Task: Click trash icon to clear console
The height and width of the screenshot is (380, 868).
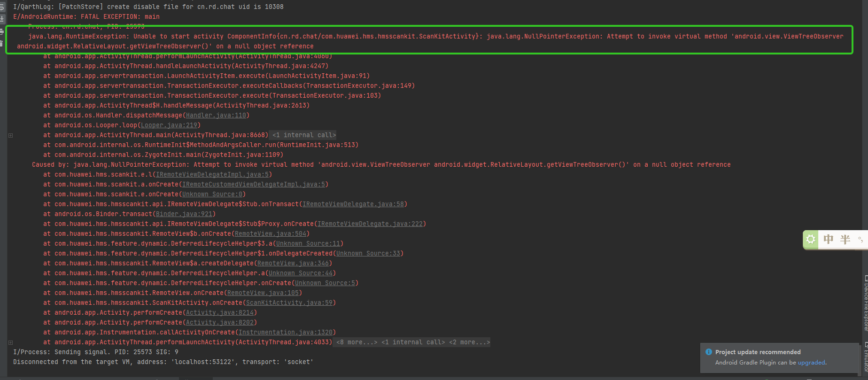Action: pyautogui.click(x=2, y=43)
